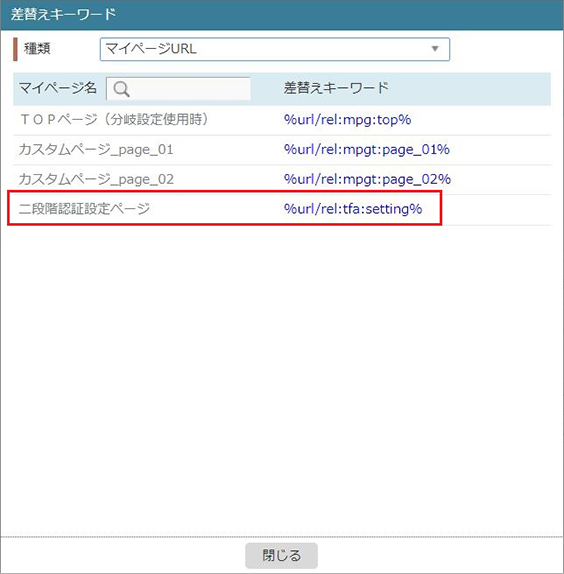Screen dimensions: 564x574
Task: Select the カスタムページ_page_02 row name
Action: pos(96,179)
